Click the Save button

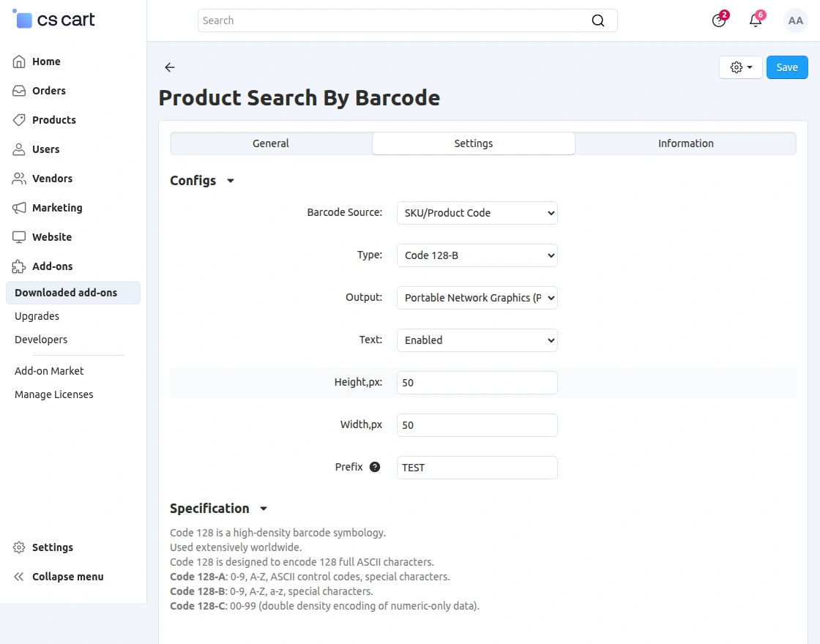tap(786, 67)
